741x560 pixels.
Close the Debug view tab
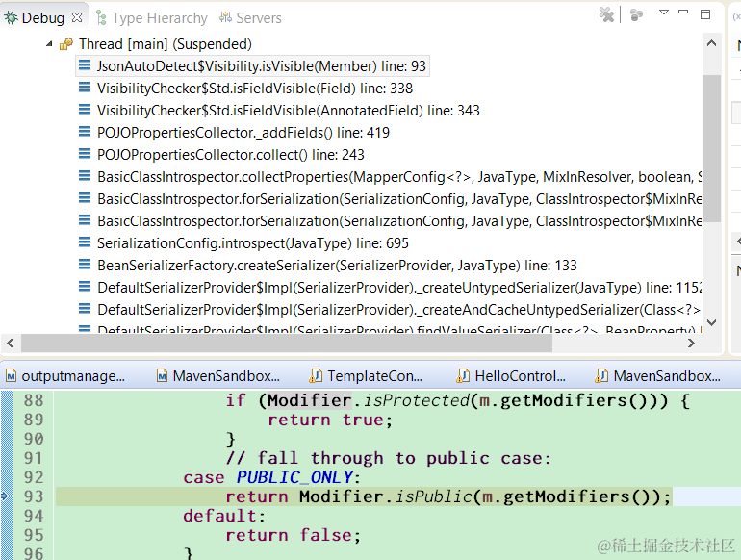(x=77, y=17)
